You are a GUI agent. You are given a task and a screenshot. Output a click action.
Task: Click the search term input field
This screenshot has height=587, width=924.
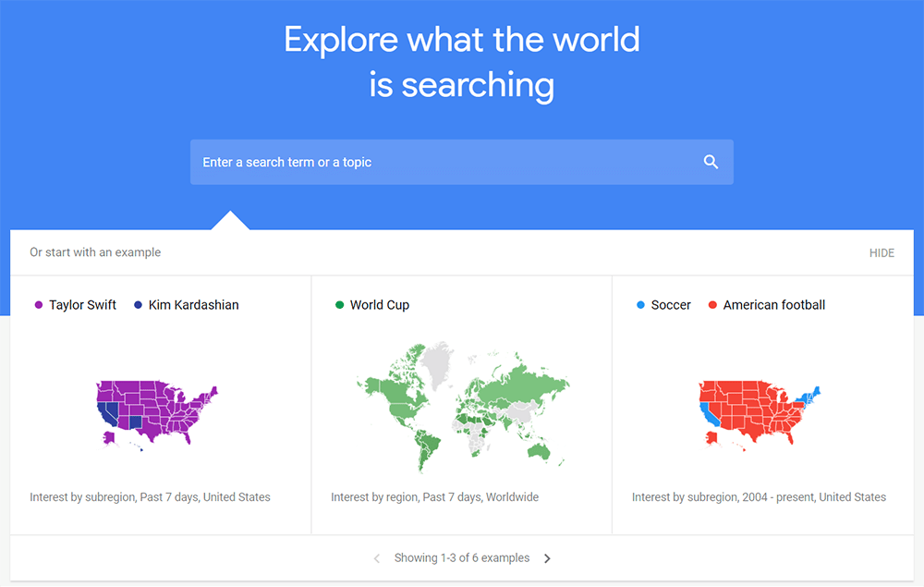click(461, 162)
